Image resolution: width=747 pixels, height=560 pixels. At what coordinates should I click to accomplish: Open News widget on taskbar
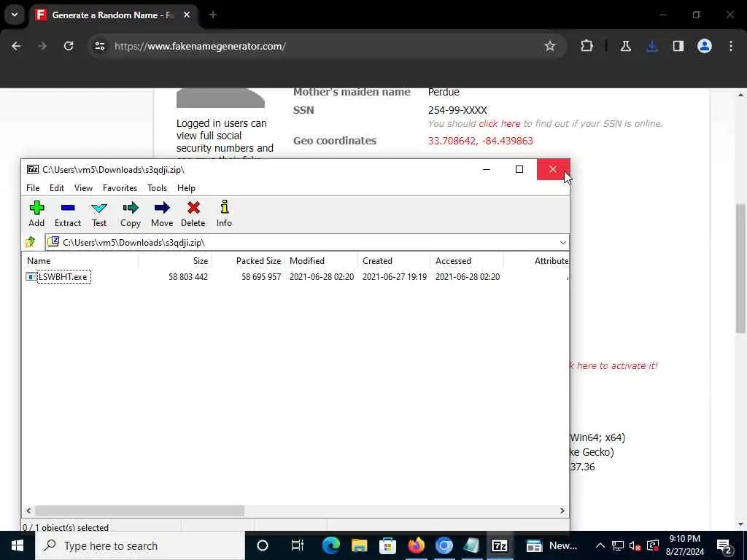click(551, 545)
